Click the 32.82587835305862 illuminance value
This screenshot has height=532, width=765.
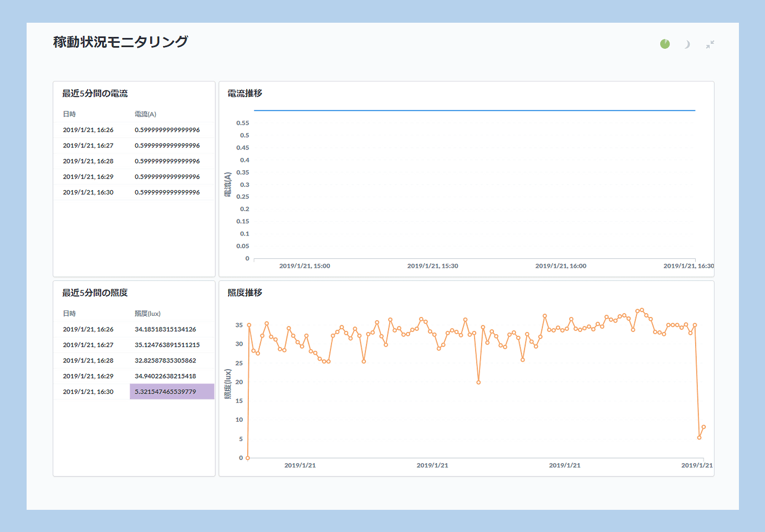pos(165,360)
